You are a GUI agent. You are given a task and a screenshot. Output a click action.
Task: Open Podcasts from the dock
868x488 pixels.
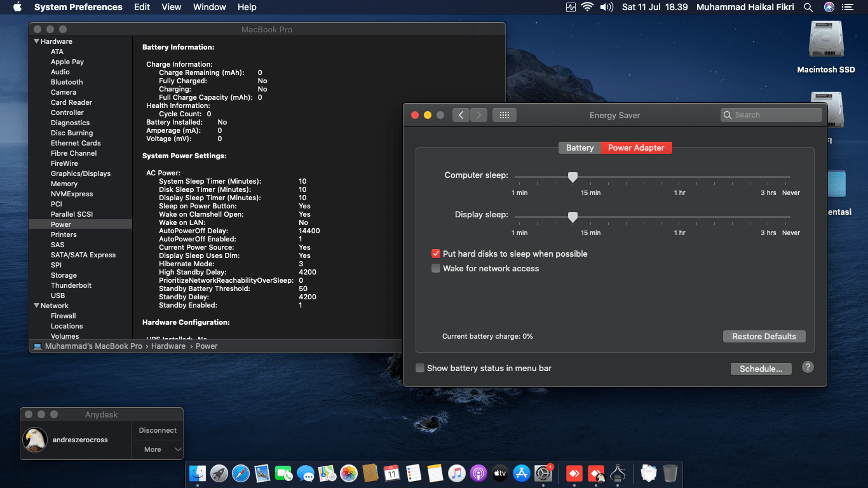pos(478,473)
